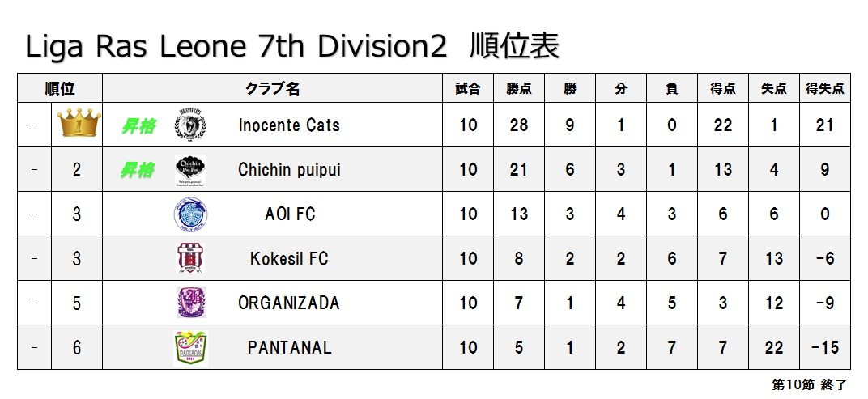Click the ORGANIZADA purple crest
This screenshot has width=868, height=399.
[x=191, y=302]
